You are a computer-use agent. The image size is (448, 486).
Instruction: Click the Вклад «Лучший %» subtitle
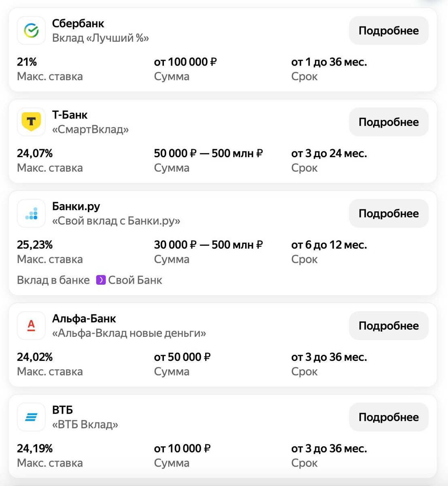(100, 38)
